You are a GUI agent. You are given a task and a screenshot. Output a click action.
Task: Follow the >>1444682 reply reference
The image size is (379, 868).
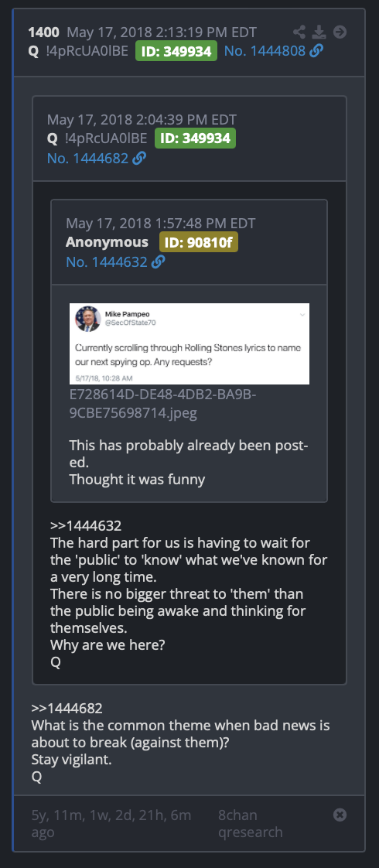tap(67, 708)
